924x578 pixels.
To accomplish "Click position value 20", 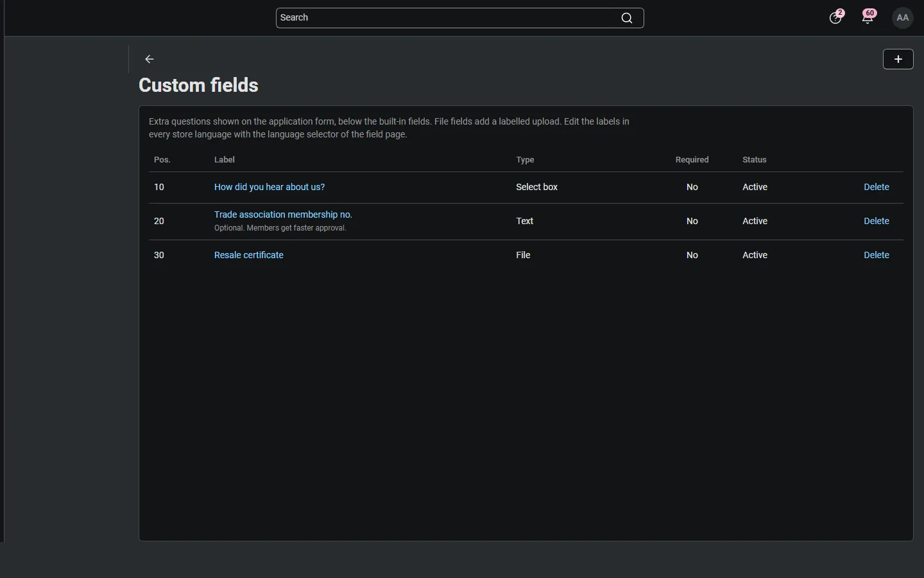I will click(159, 221).
